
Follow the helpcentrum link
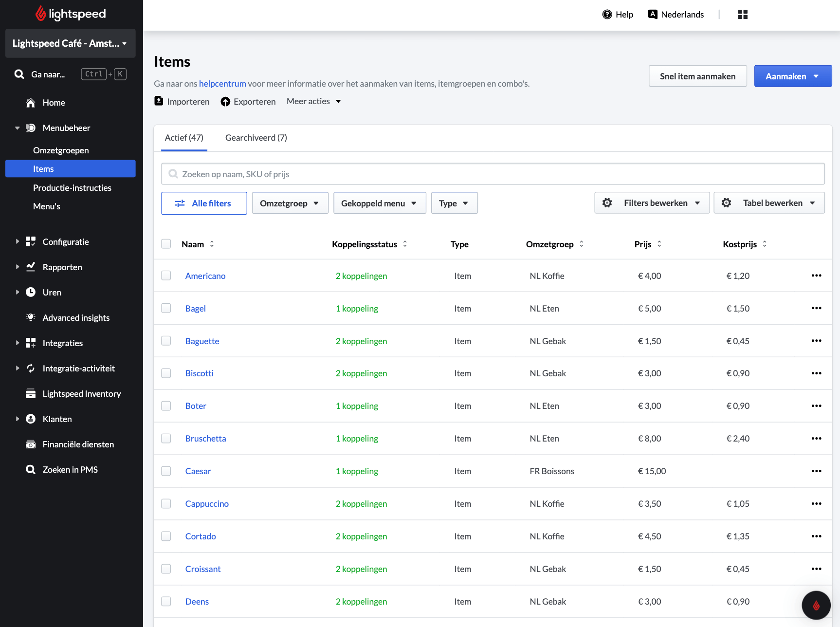pyautogui.click(x=222, y=84)
